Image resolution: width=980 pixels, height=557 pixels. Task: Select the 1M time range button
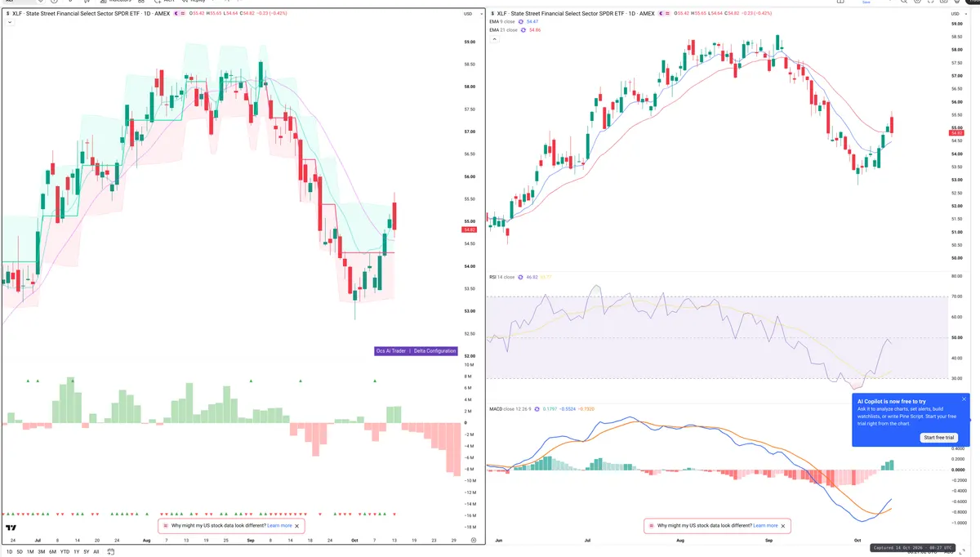(x=30, y=552)
